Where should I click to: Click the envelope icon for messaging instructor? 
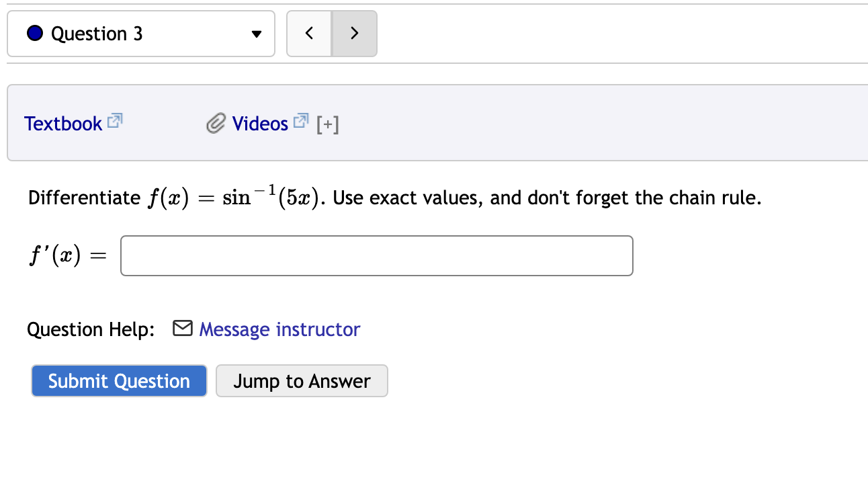(x=182, y=329)
